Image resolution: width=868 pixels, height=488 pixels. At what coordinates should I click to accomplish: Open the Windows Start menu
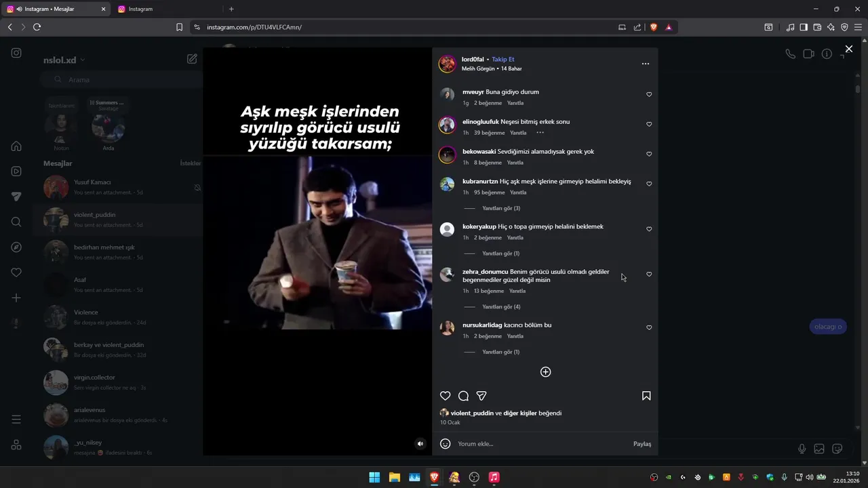tap(374, 477)
